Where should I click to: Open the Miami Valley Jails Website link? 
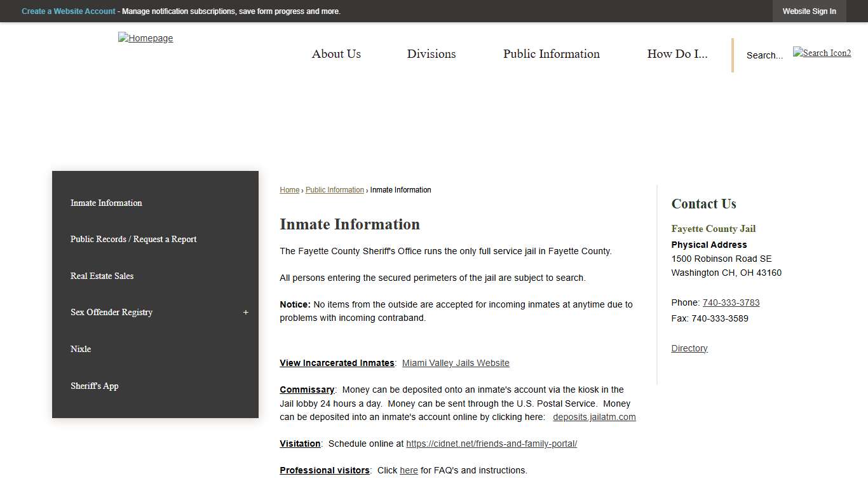[x=455, y=363]
